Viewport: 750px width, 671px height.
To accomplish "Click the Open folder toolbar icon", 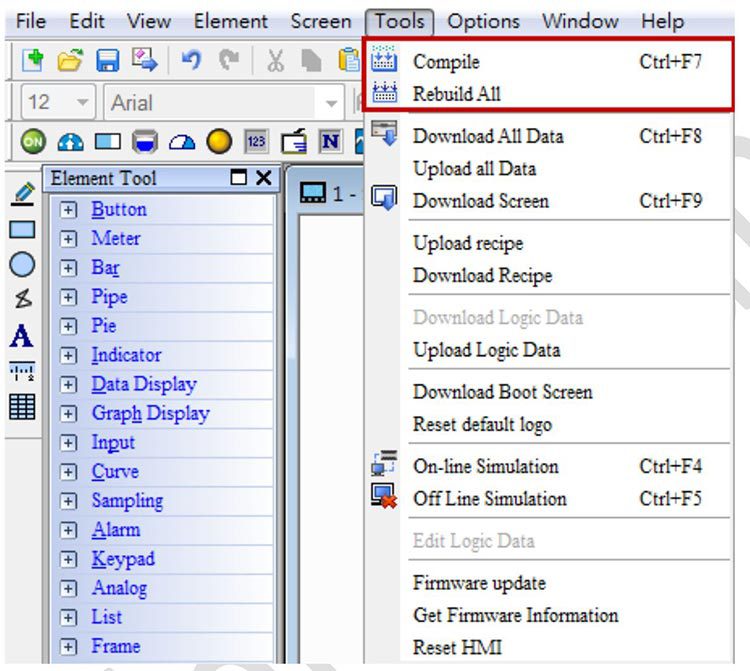I will point(69,61).
